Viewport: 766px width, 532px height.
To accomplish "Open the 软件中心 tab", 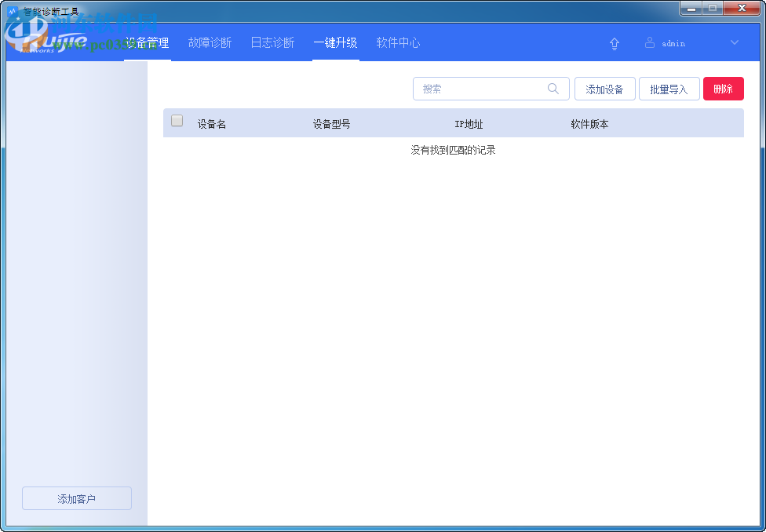I will 398,43.
